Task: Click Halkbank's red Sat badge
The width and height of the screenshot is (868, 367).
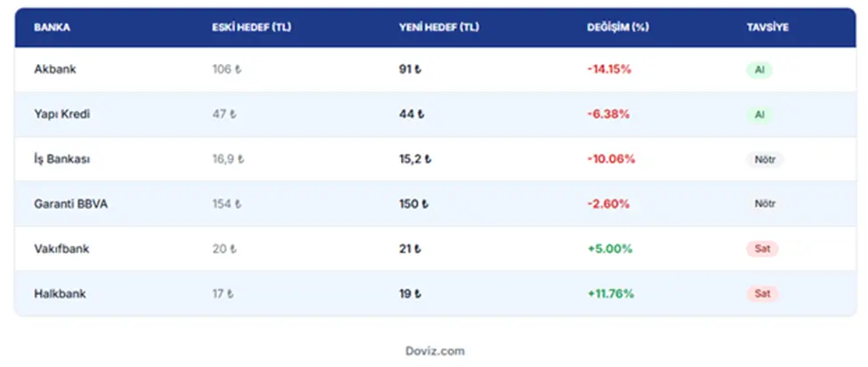Action: (x=762, y=293)
